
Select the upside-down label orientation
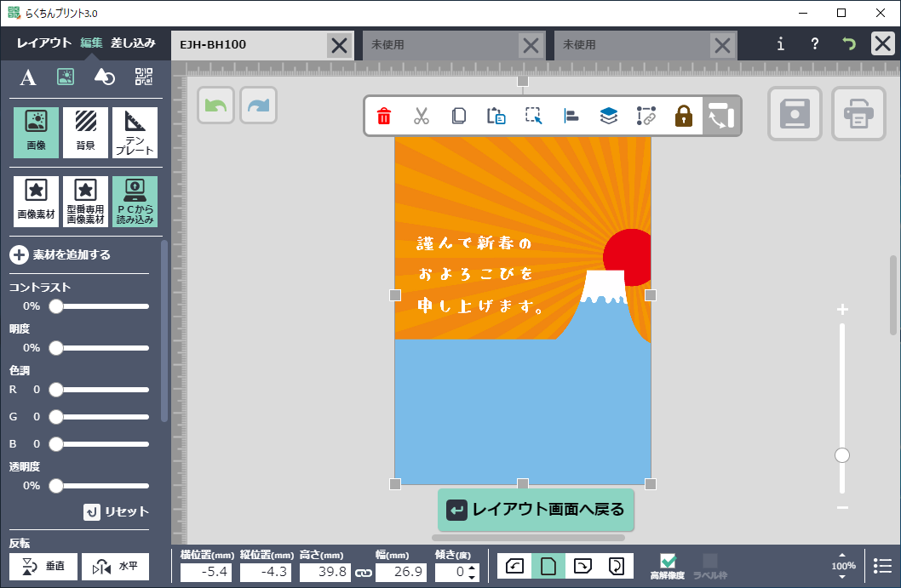click(x=616, y=566)
